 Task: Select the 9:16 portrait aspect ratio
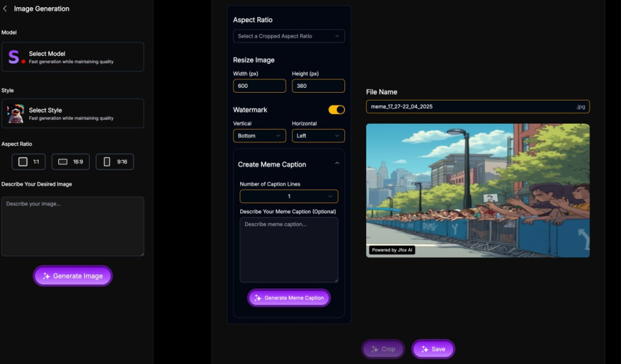click(115, 162)
